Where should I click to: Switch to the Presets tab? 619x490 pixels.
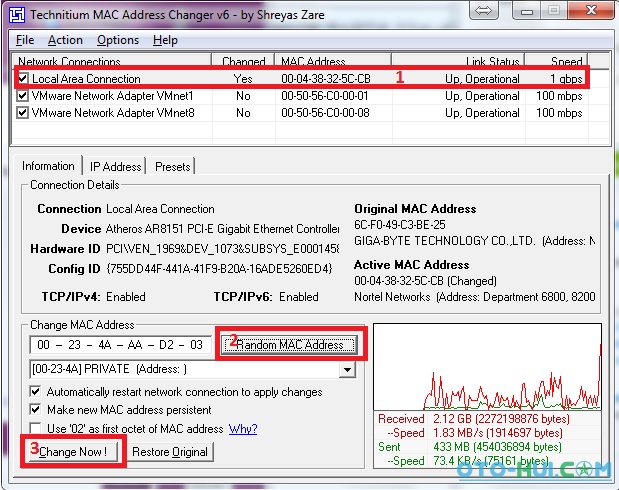(173, 167)
